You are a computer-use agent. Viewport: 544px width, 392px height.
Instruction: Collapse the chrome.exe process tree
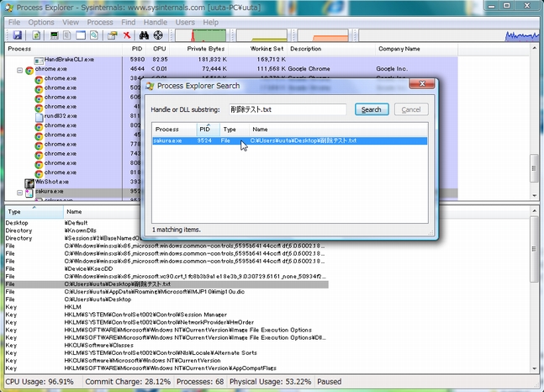(20, 71)
